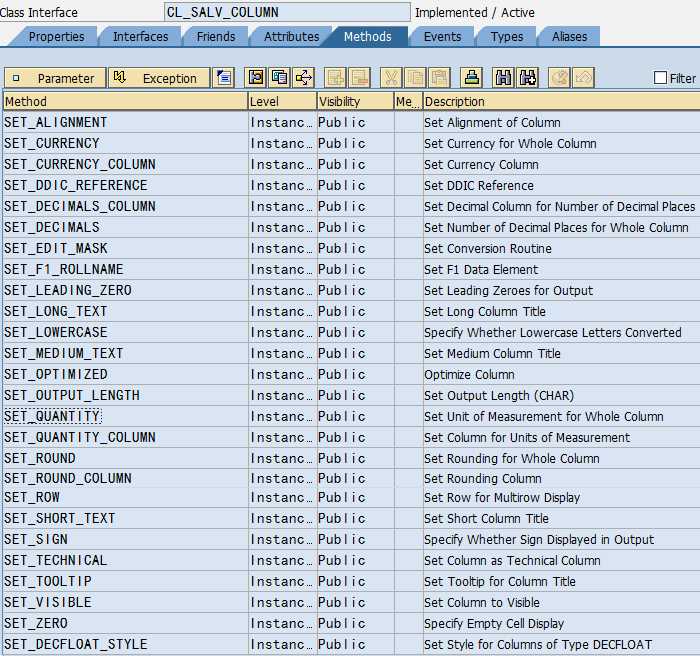Click the last grayed toolbar icon
Image resolution: width=700 pixels, height=656 pixels.
(583, 78)
